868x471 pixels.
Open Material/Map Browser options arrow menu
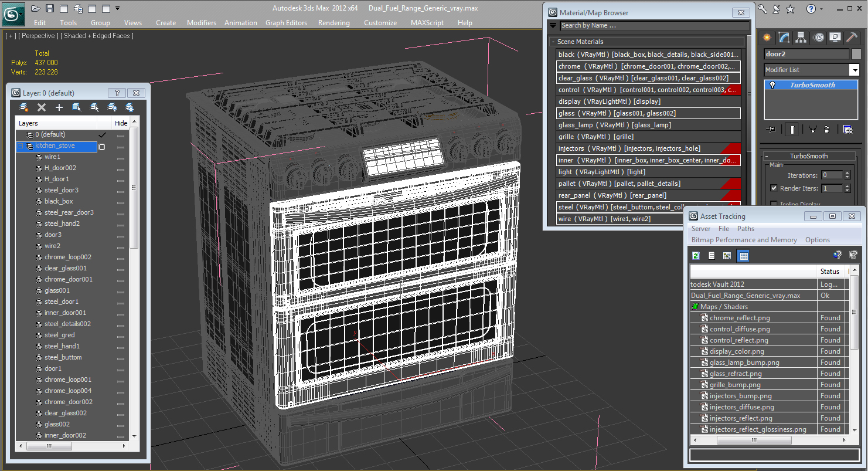point(553,26)
